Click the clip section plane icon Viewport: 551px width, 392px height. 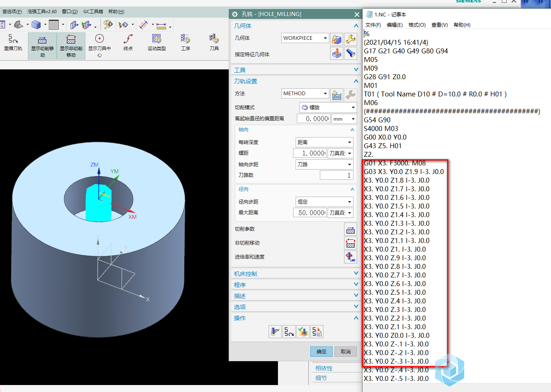pos(74,25)
